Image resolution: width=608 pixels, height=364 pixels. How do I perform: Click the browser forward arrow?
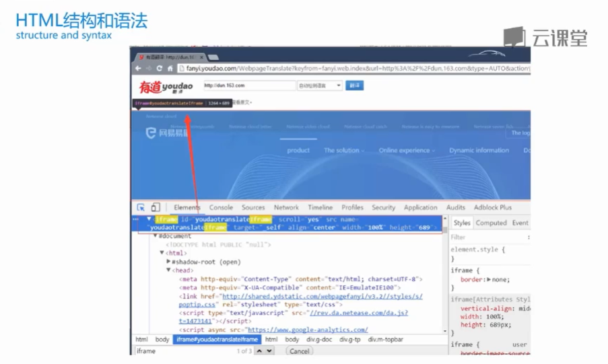tap(149, 68)
